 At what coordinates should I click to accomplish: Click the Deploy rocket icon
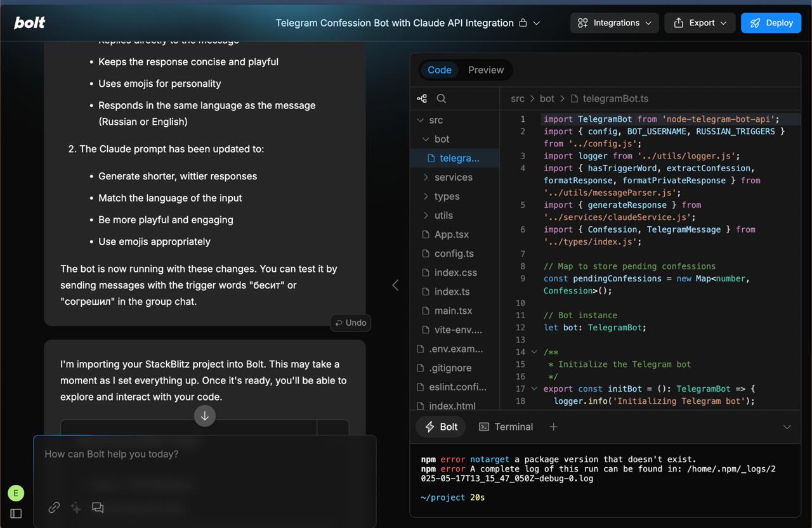[755, 23]
